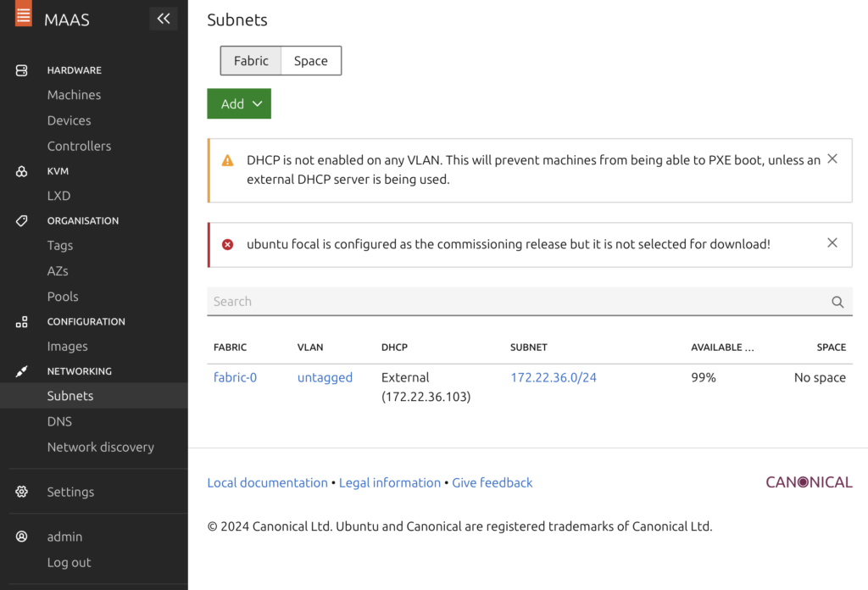Click the VLAN column header
868x590 pixels.
click(x=310, y=347)
